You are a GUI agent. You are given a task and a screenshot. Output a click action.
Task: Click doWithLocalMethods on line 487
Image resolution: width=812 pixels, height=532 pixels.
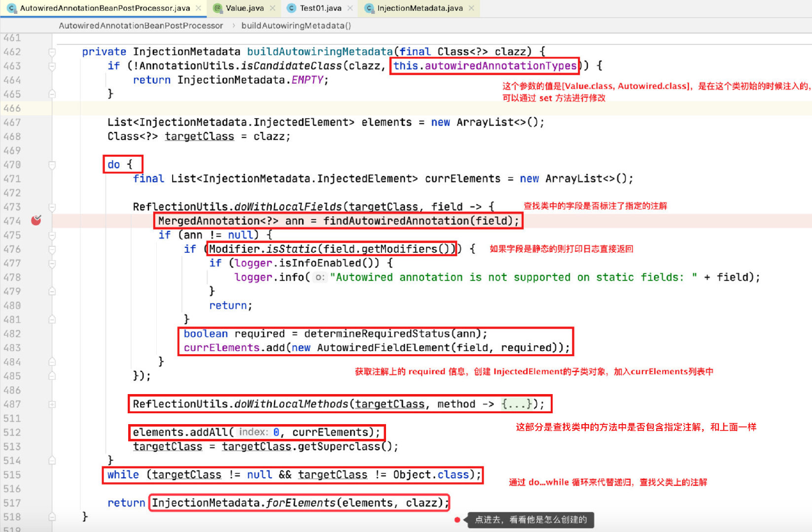pyautogui.click(x=291, y=404)
